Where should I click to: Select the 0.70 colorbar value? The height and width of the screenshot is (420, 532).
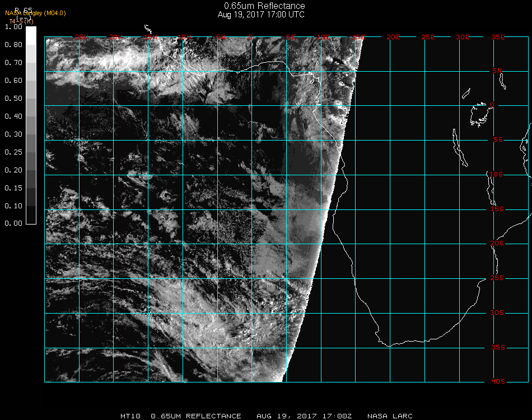13,62
